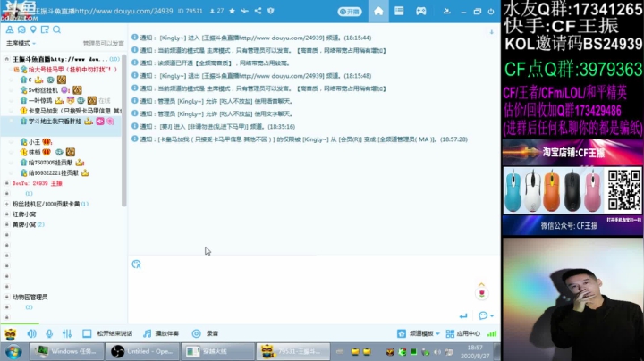Select user 学斗地主我只看群娃
The image size is (644, 361).
pyautogui.click(x=62, y=121)
